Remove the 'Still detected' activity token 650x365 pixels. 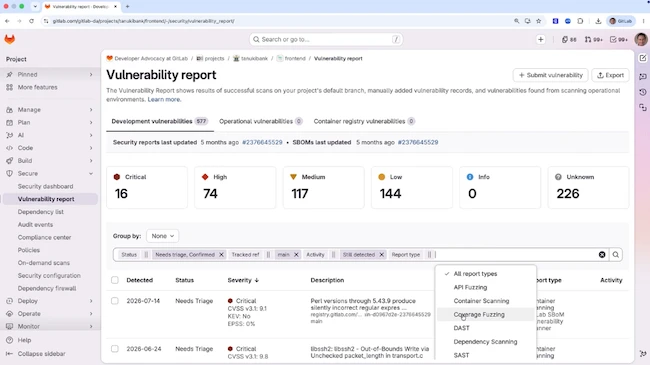[381, 255]
